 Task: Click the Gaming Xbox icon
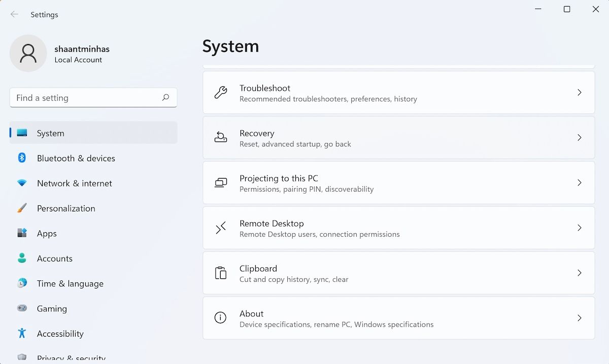21,308
